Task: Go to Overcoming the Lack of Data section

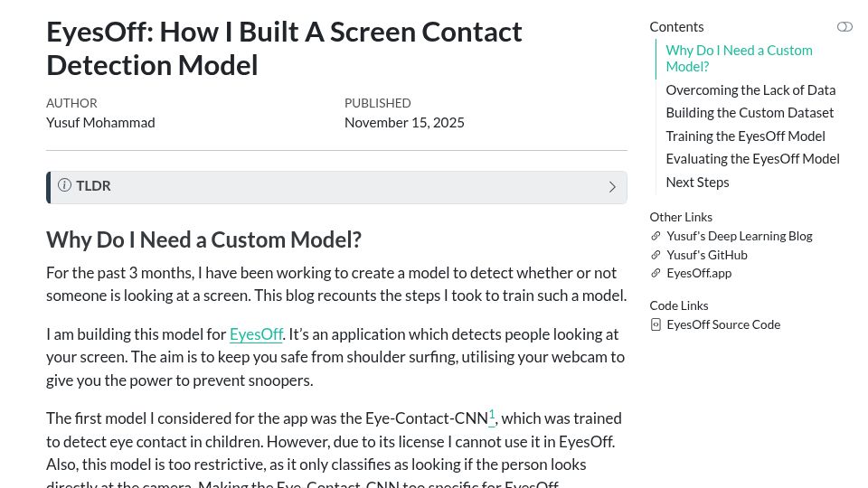Action: pos(750,90)
